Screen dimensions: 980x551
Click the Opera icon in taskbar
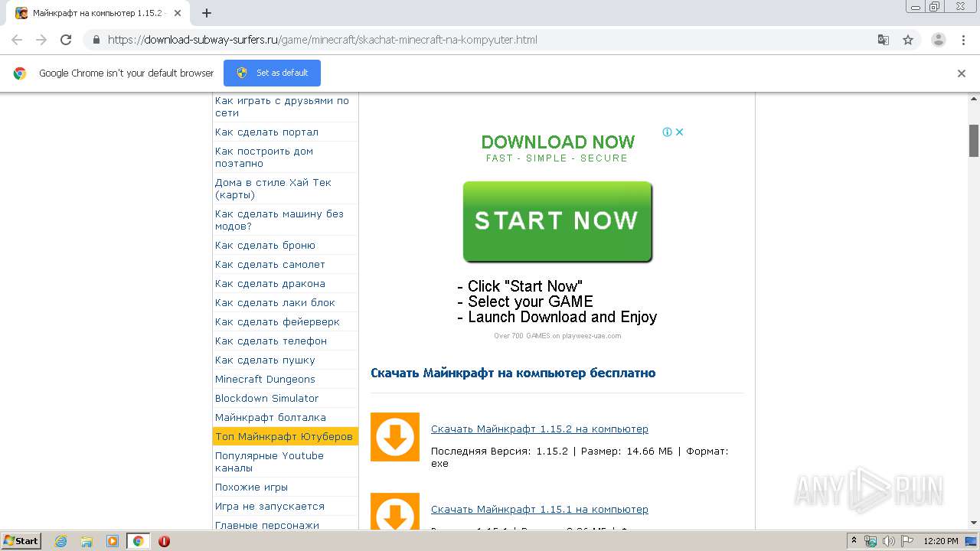click(164, 541)
